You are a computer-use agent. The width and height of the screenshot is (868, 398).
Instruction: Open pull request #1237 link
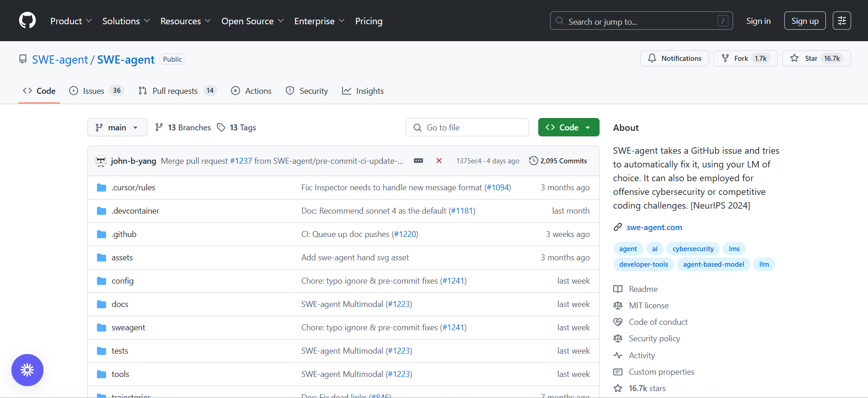click(241, 161)
